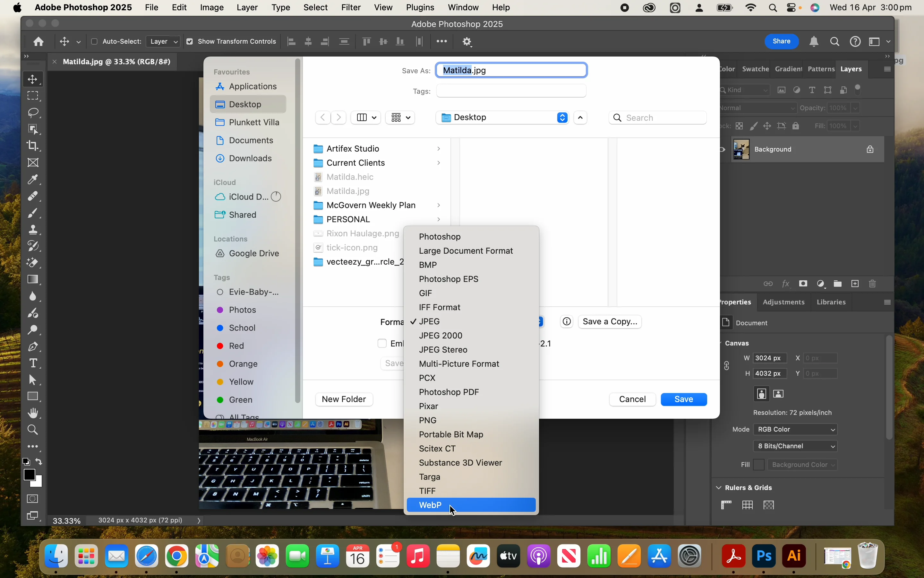Click the blue Share button

point(782,41)
